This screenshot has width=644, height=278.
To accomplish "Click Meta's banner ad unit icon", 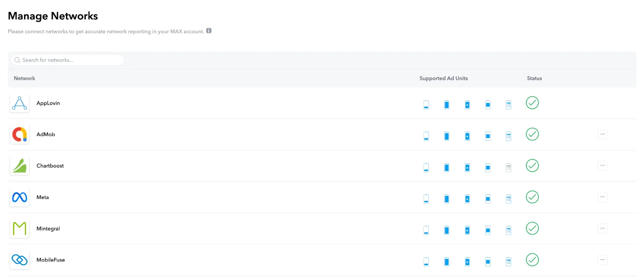I will [x=426, y=199].
